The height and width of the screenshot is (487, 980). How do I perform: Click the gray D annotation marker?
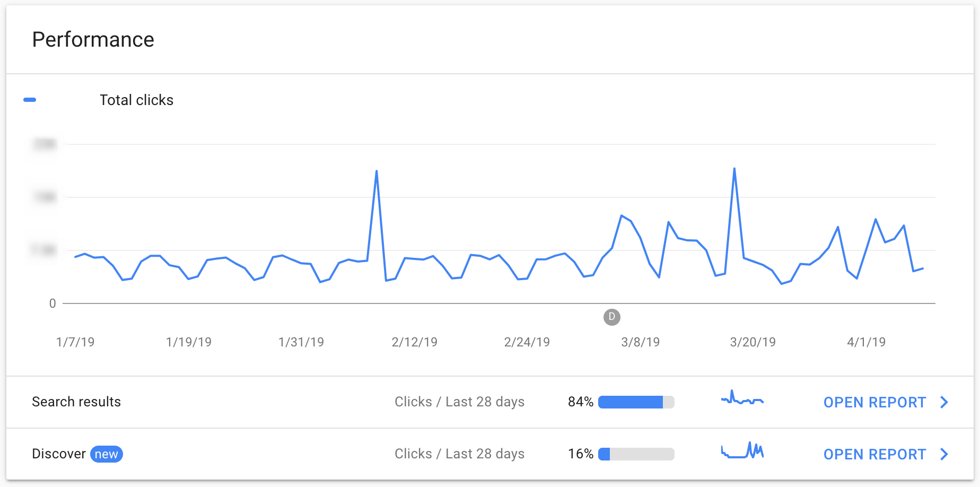coord(611,317)
